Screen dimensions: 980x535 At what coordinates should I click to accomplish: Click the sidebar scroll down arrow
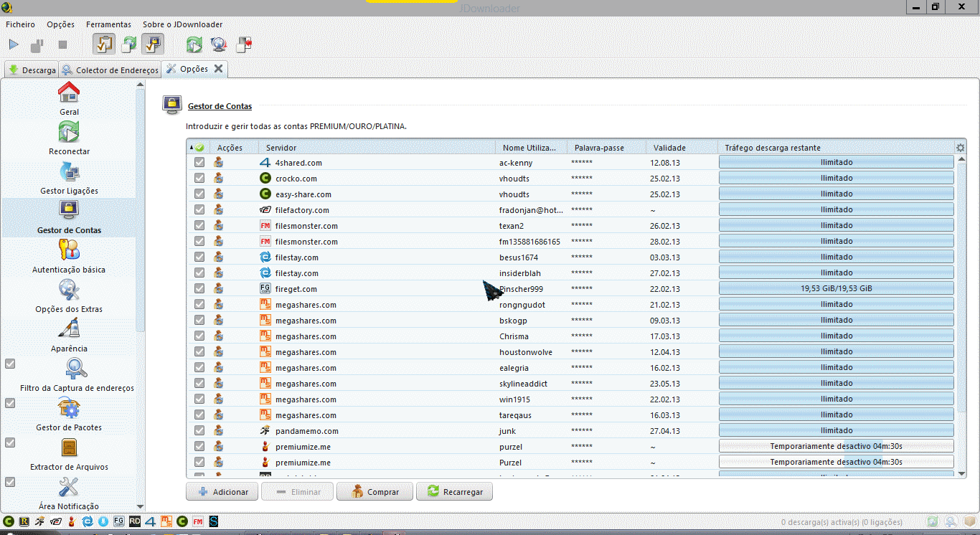140,506
